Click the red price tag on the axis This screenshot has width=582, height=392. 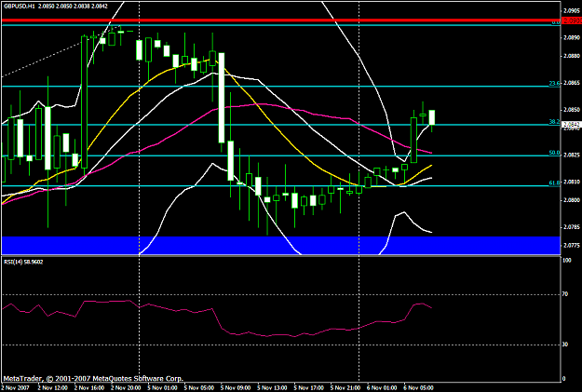(572, 20)
